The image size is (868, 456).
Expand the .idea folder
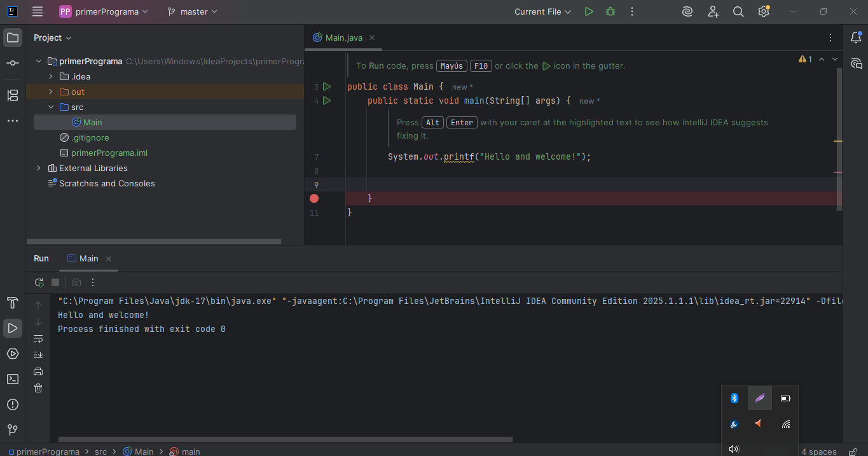coord(51,76)
